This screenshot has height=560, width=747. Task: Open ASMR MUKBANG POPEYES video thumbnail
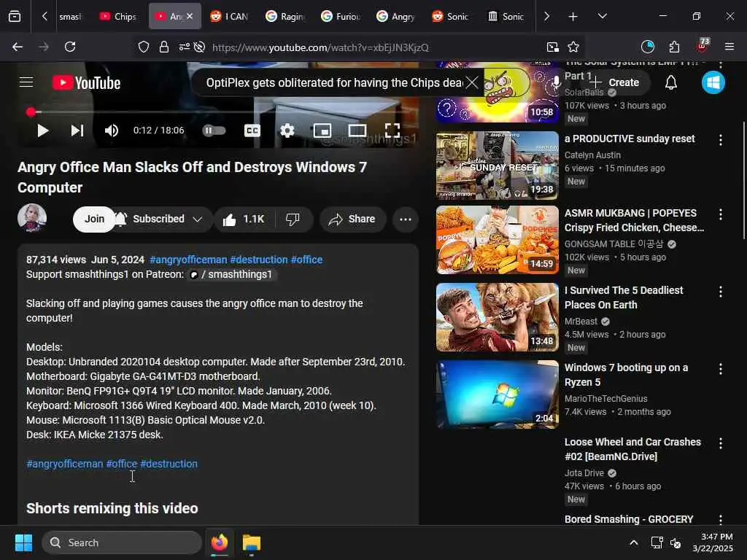tap(497, 240)
